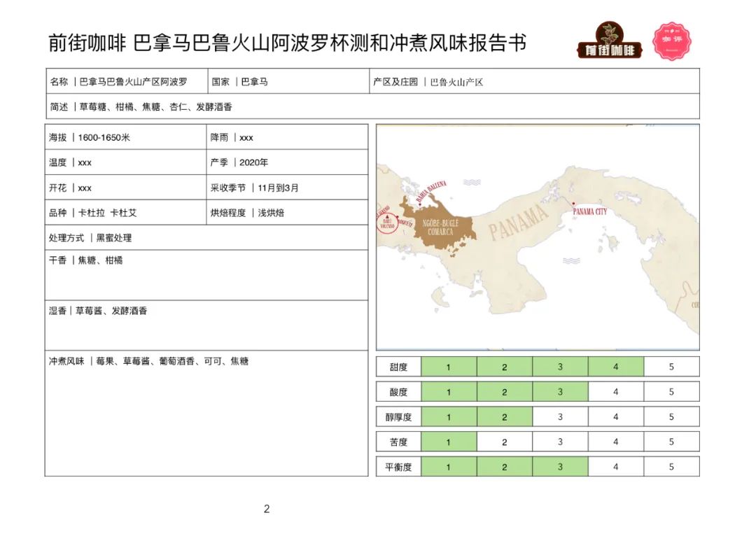Click the 湿香 row reading 草莓酱、发酵酒香
Viewport: 756px width, 534px height.
click(206, 325)
